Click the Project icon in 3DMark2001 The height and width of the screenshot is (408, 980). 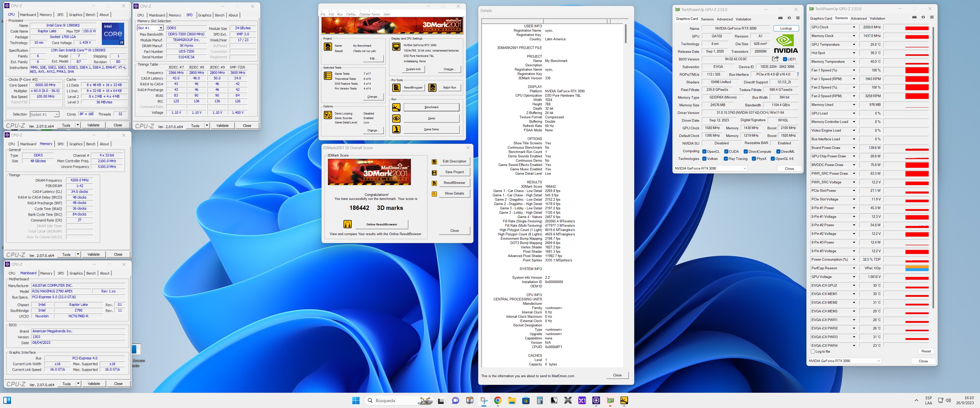coord(327,47)
